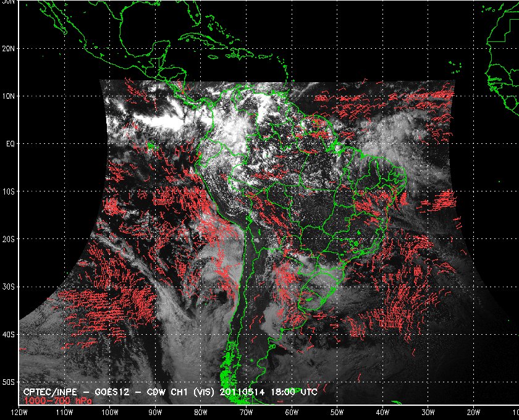Click the 60W longitude label

click(x=292, y=413)
